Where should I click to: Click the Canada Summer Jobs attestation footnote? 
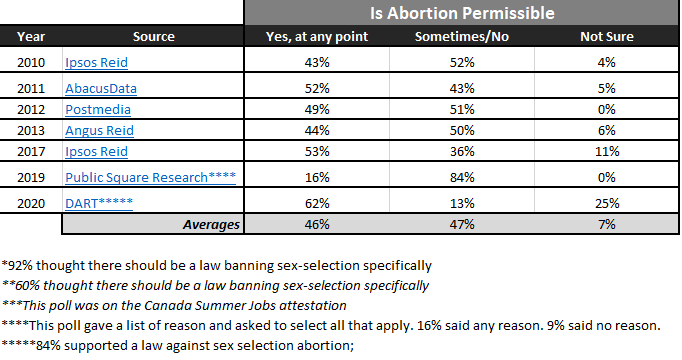pos(174,306)
